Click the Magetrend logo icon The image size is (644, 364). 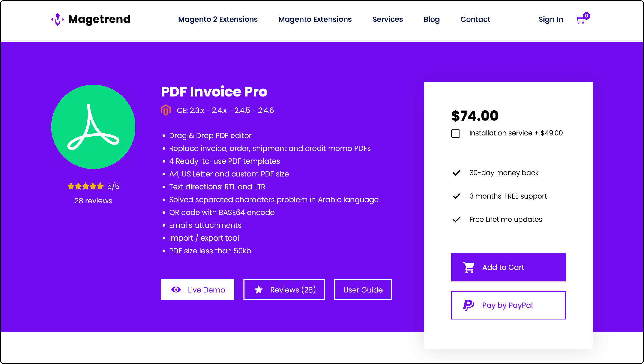click(58, 19)
